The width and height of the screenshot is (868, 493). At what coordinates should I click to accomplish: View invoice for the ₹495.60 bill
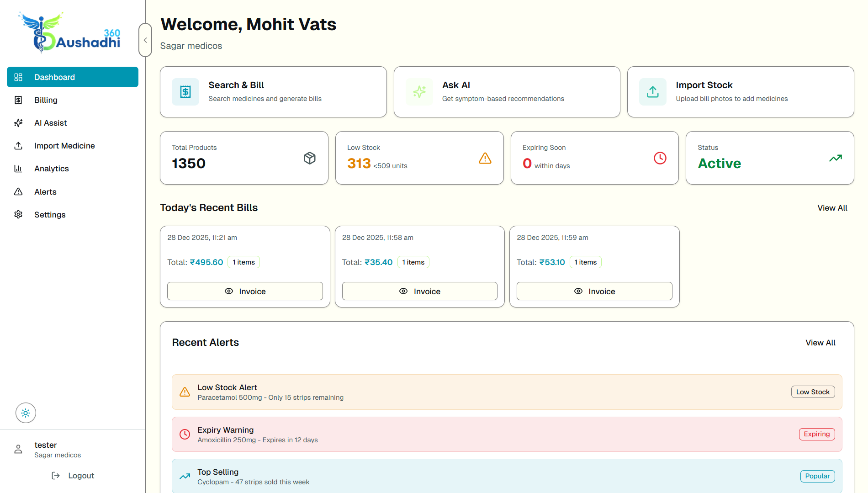click(245, 291)
